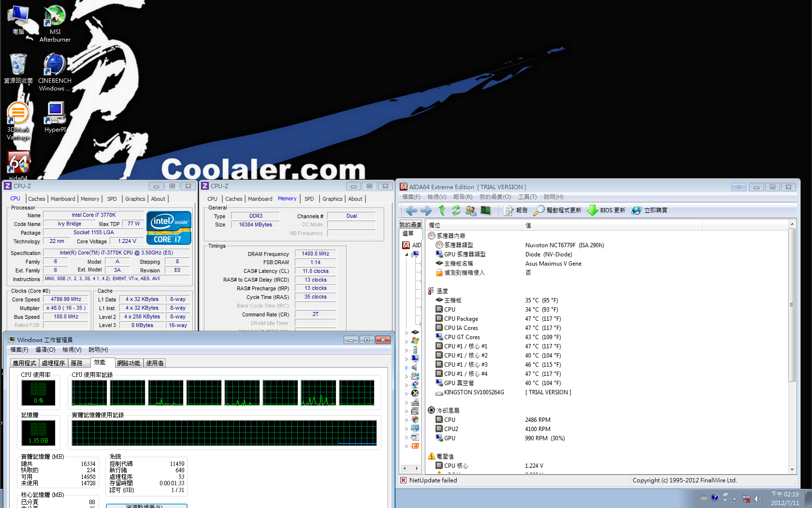Select the HyperPI desktop shortcut
Screen dimensions: 812x508
[x=55, y=117]
